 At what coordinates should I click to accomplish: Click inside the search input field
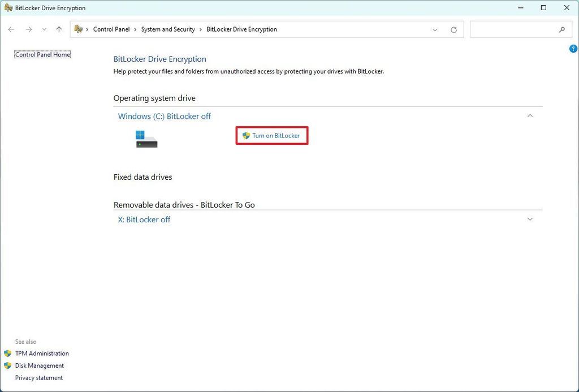(x=515, y=29)
